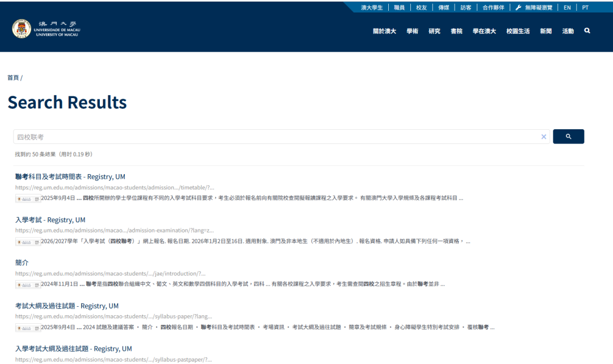Click thumbnail beside 聯考科目及考試時間表 result
This screenshot has width=613, height=364.
pos(28,198)
